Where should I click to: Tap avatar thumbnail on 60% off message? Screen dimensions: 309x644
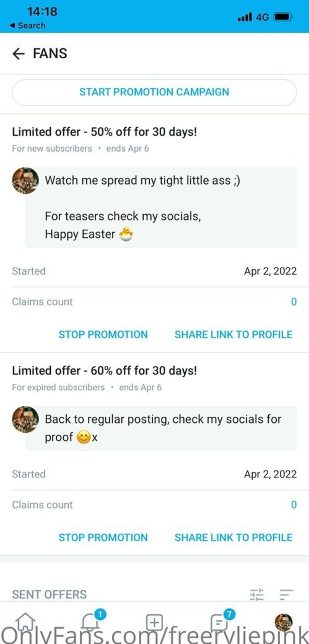point(25,419)
